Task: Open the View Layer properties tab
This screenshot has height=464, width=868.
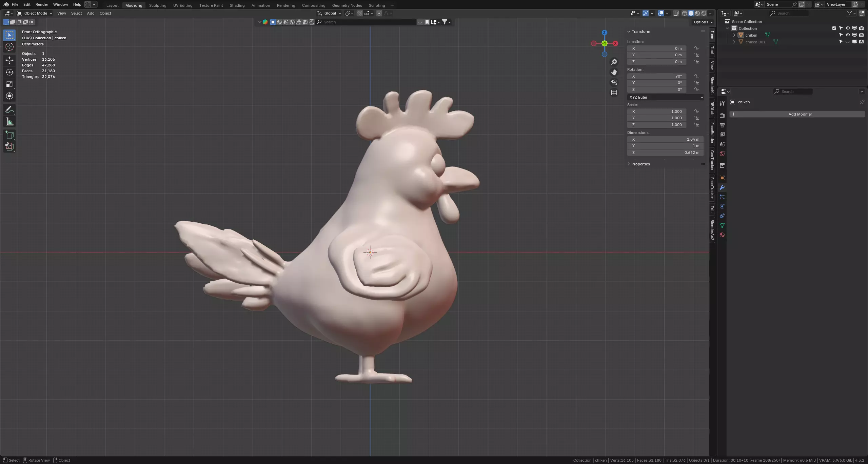Action: (x=722, y=135)
